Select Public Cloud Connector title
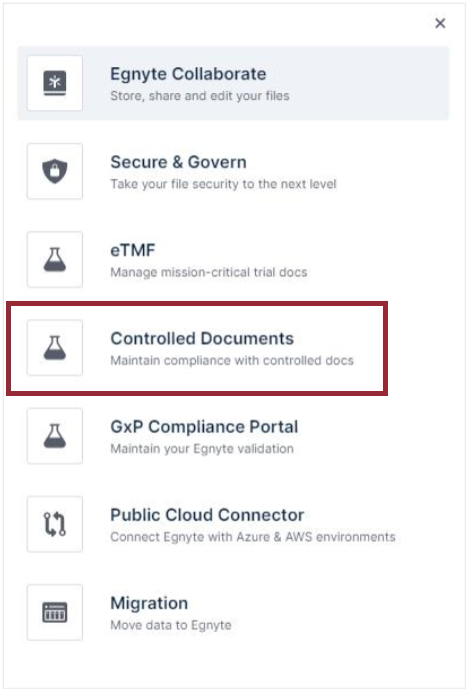This screenshot has width=469, height=694. click(x=207, y=515)
